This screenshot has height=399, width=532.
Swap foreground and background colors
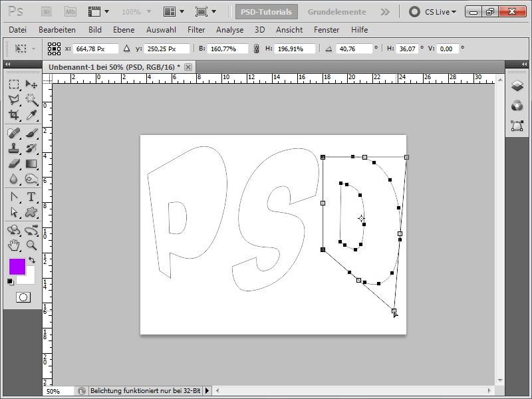(32, 260)
